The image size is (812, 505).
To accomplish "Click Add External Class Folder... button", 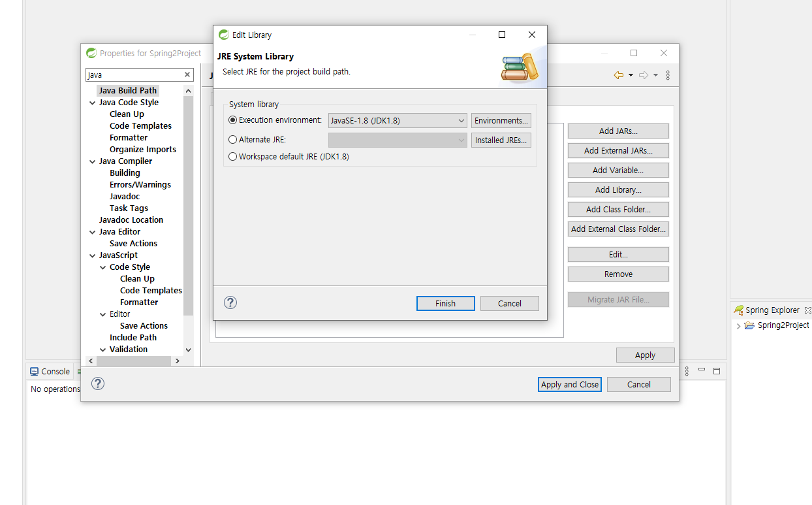I will [x=618, y=229].
